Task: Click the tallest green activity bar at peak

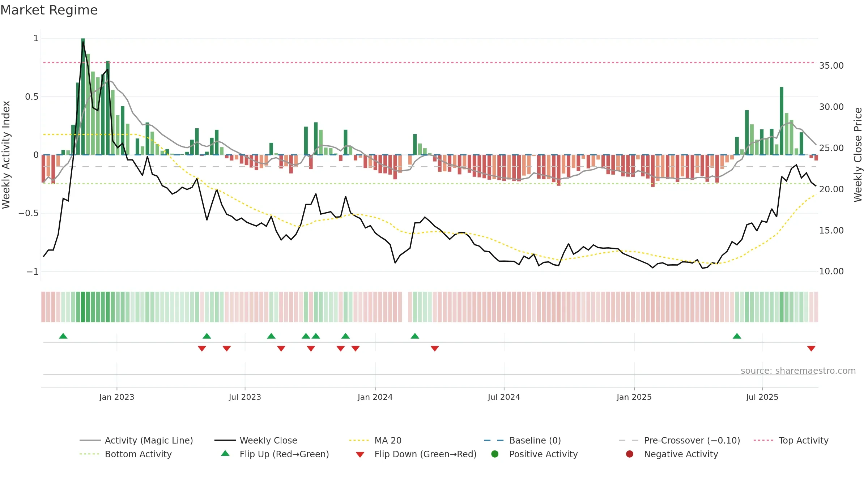Action: 83,97
